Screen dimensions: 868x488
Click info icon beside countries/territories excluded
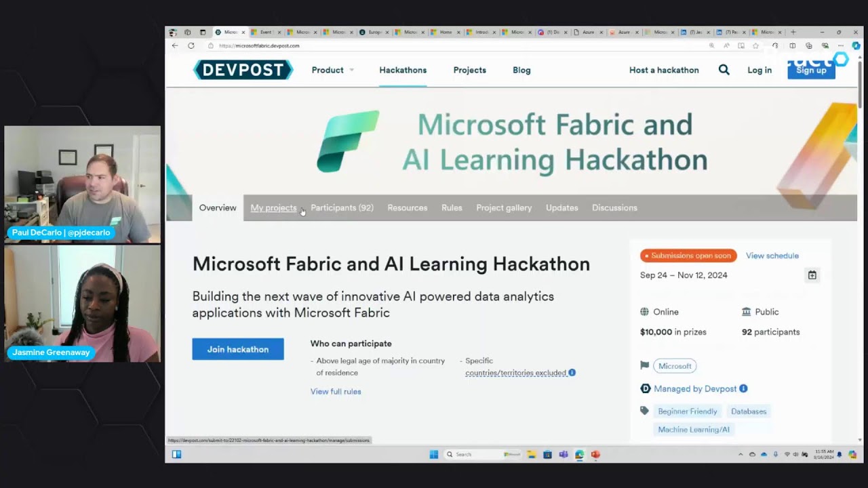pyautogui.click(x=572, y=373)
